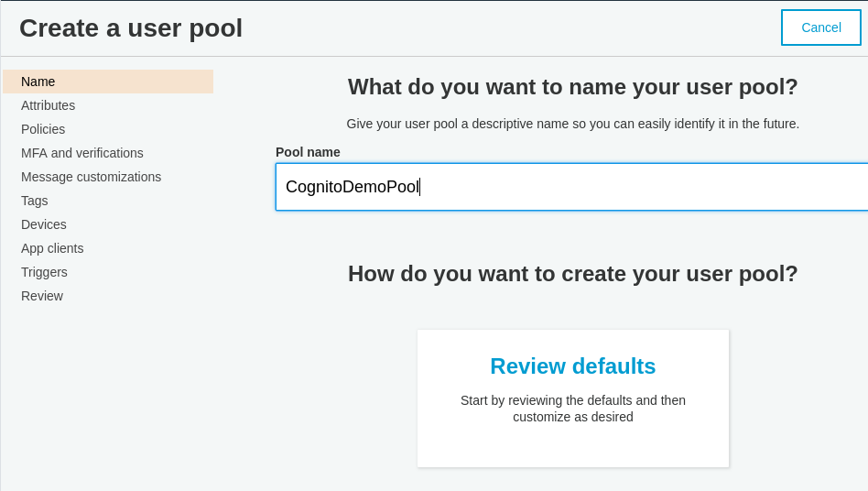
Task: Open MFA and verifications step
Action: pyautogui.click(x=81, y=153)
